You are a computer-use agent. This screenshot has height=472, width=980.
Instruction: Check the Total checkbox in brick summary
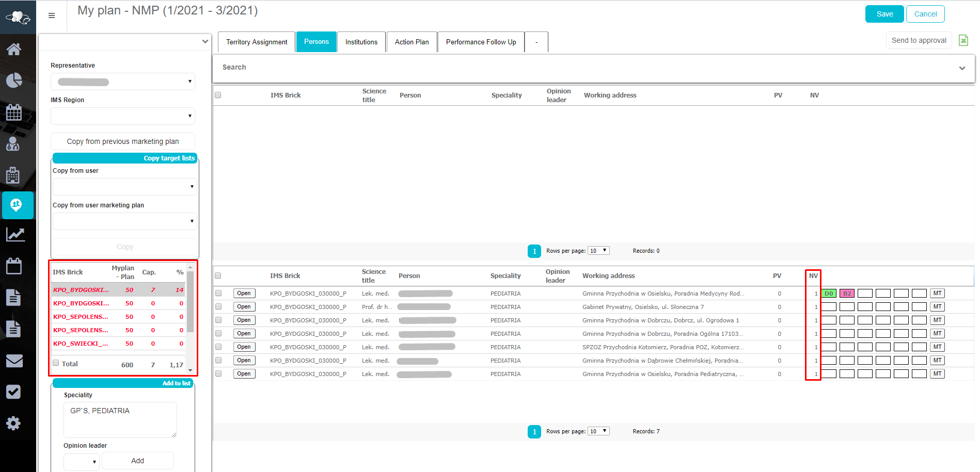tap(56, 363)
